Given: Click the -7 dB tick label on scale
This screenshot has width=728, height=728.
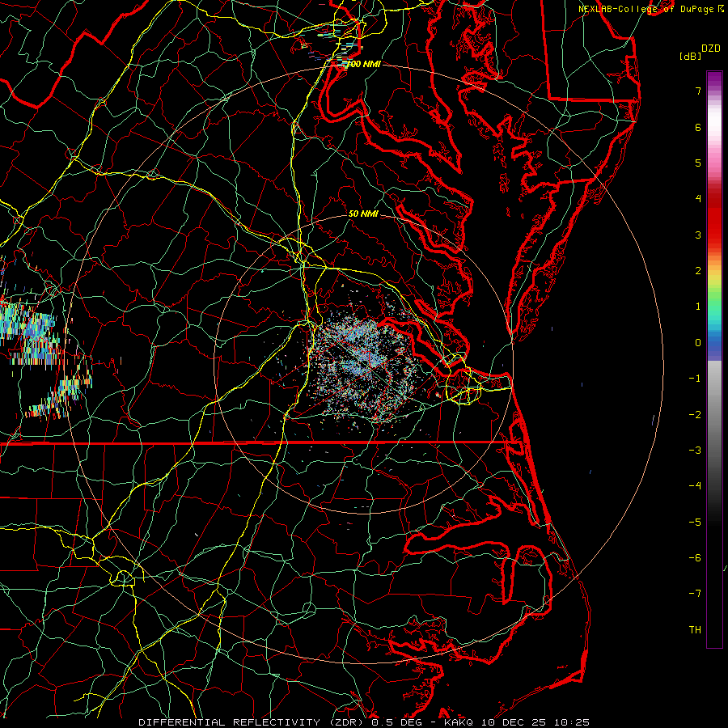Looking at the screenshot, I should coord(695,594).
